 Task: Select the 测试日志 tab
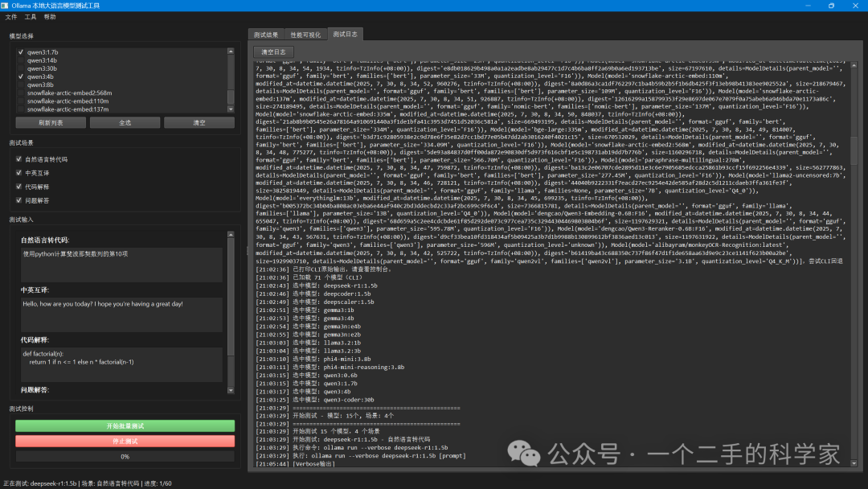coord(345,34)
